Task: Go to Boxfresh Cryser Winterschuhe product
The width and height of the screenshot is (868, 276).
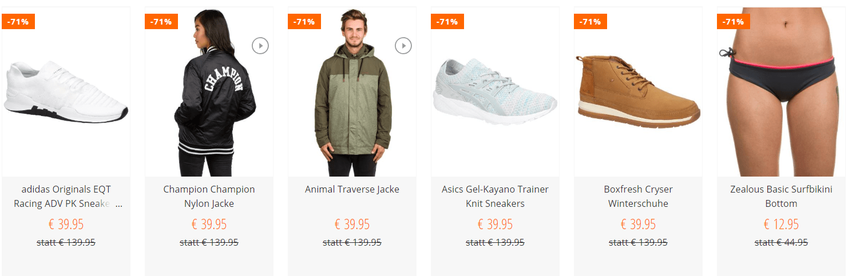Action: point(638,196)
